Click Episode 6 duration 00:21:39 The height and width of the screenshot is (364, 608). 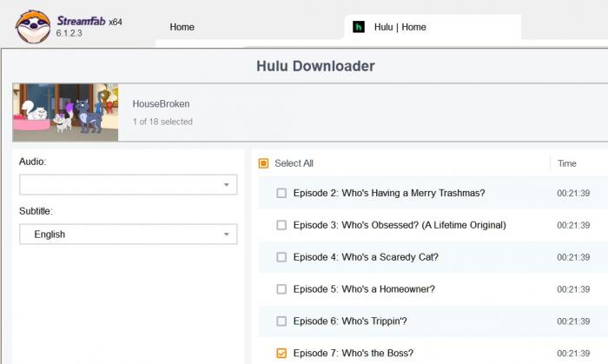coord(573,321)
